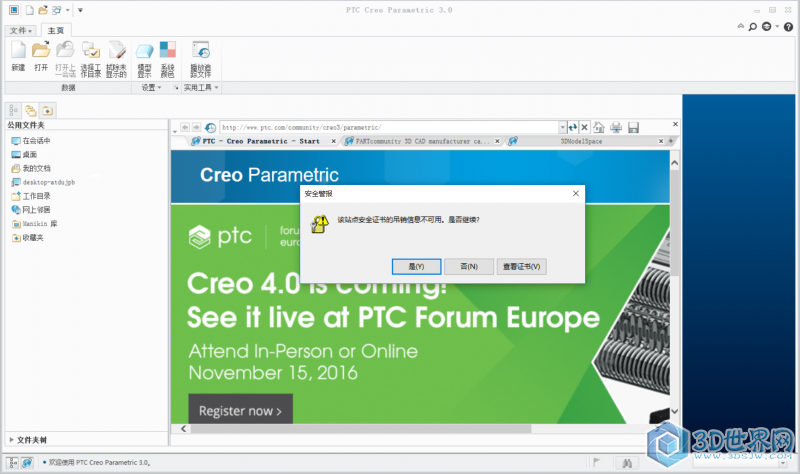800x474 pixels.
Task: Click 选择工作目录 working directory icon
Action: click(x=91, y=59)
